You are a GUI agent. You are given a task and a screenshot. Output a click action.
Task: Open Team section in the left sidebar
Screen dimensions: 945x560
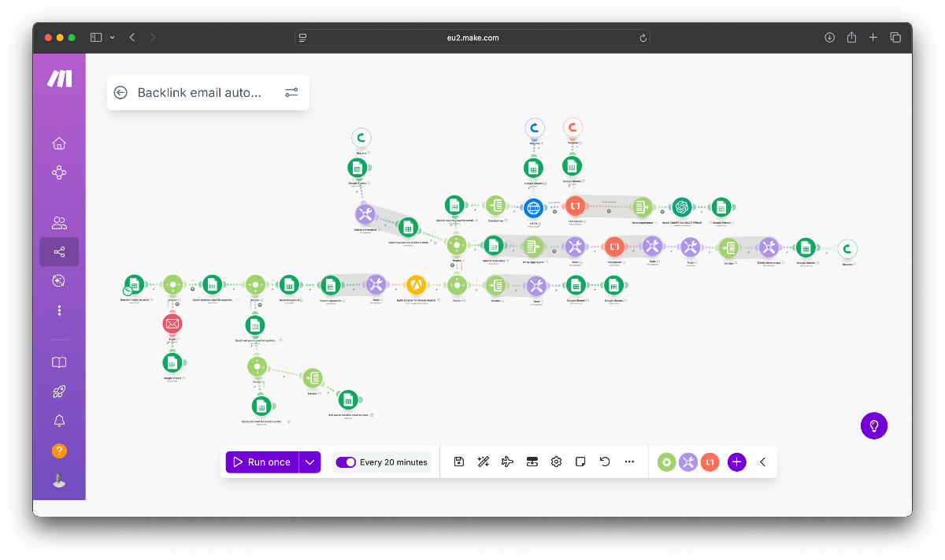click(59, 223)
